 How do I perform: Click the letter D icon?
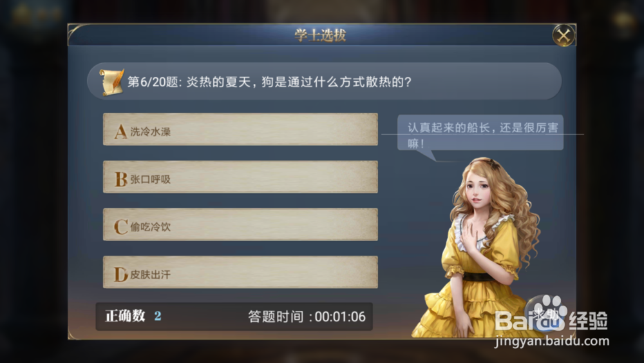121,275
